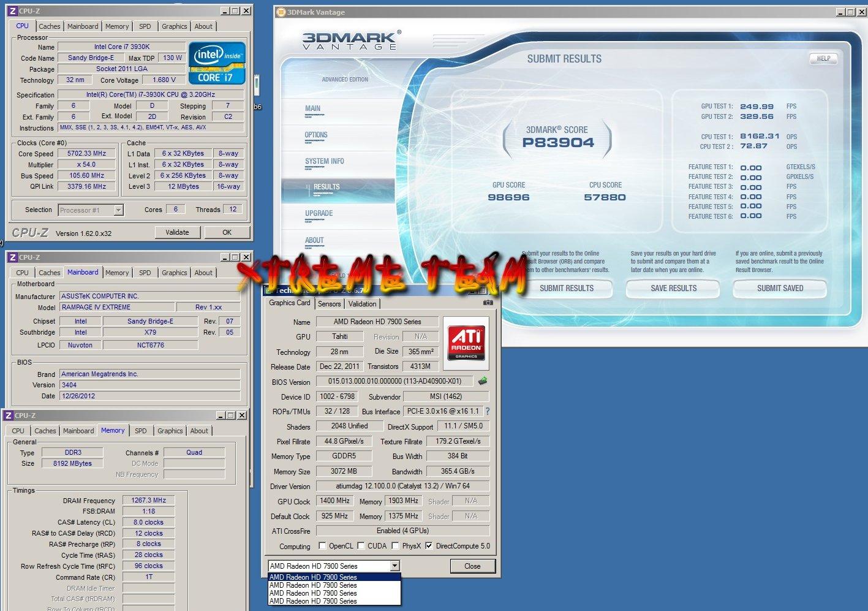Click the CPU score 57880 value
Image resolution: width=868 pixels, height=611 pixels.
click(x=605, y=197)
